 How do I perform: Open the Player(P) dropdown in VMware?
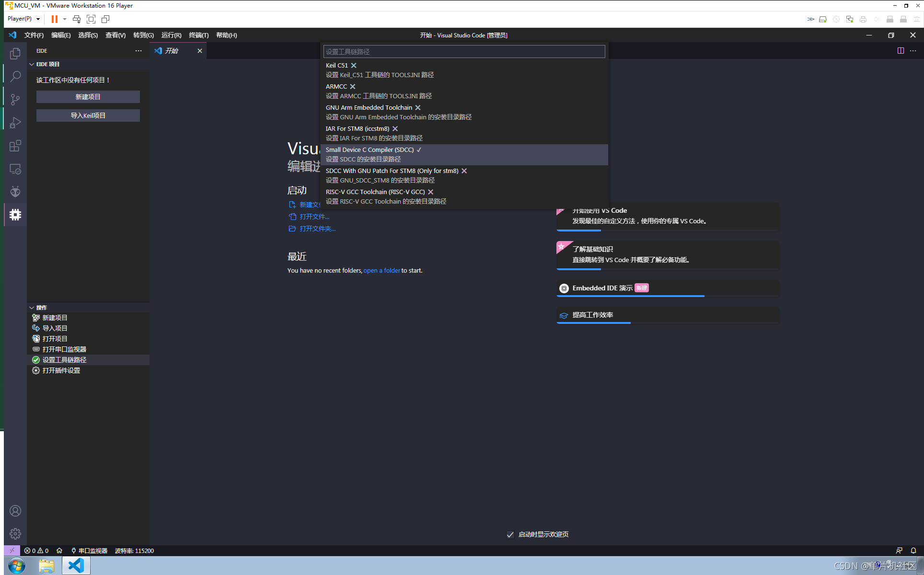[23, 18]
